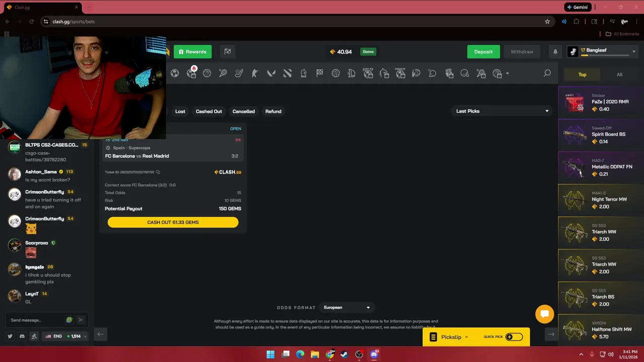Switch to the Refund tab
Viewport: 644px width, 362px height.
click(273, 111)
